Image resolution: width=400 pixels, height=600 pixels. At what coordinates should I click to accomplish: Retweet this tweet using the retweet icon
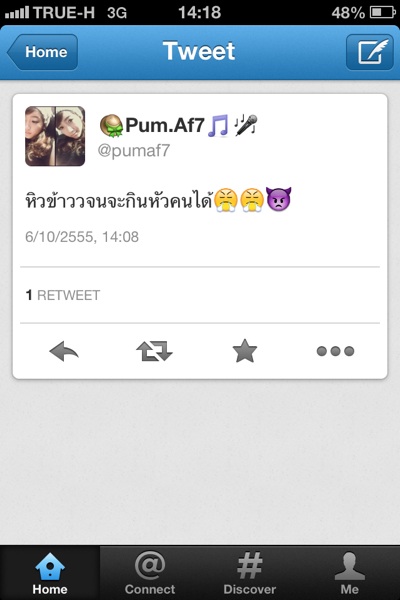point(154,351)
